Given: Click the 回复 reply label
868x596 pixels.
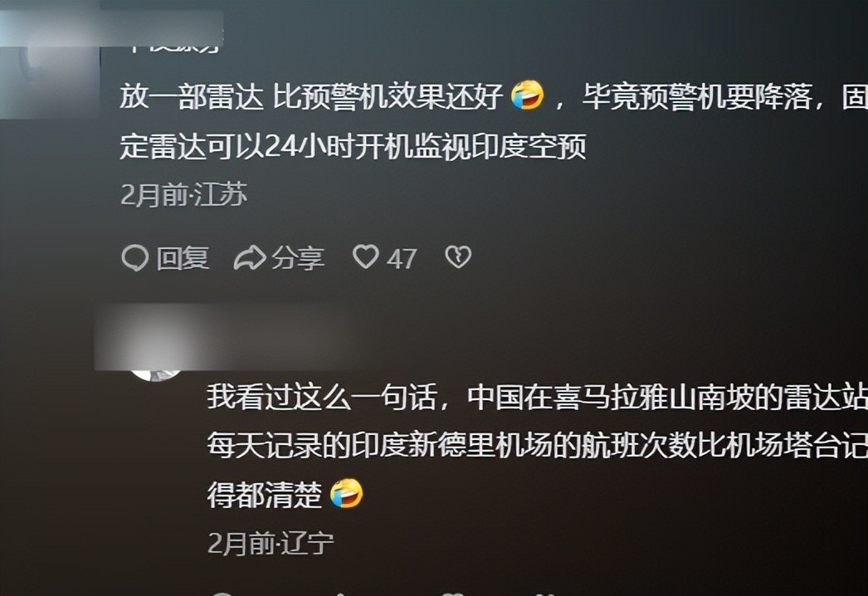Looking at the screenshot, I should (x=183, y=259).
